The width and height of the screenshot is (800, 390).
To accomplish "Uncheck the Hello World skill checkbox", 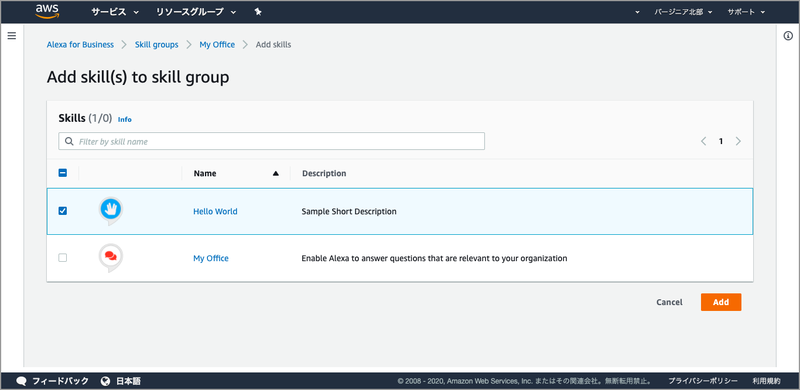I will (x=63, y=211).
